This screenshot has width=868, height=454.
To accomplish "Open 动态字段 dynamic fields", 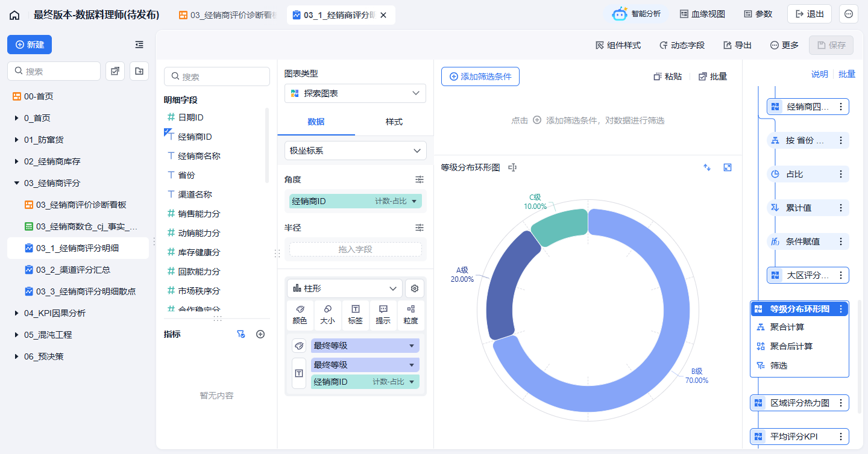I will click(x=682, y=45).
